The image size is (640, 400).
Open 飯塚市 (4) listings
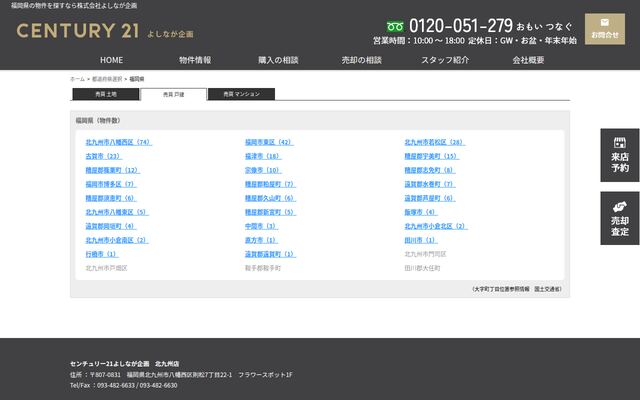point(421,212)
